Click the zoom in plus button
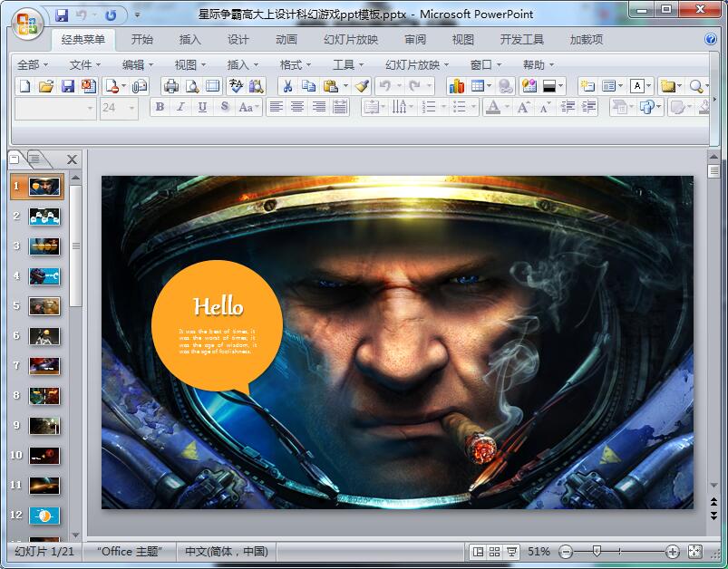 pyautogui.click(x=673, y=552)
